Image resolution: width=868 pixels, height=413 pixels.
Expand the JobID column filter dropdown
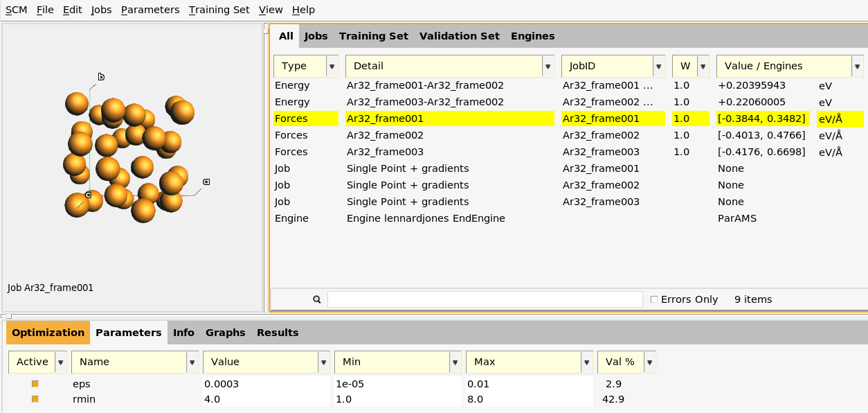coord(658,67)
